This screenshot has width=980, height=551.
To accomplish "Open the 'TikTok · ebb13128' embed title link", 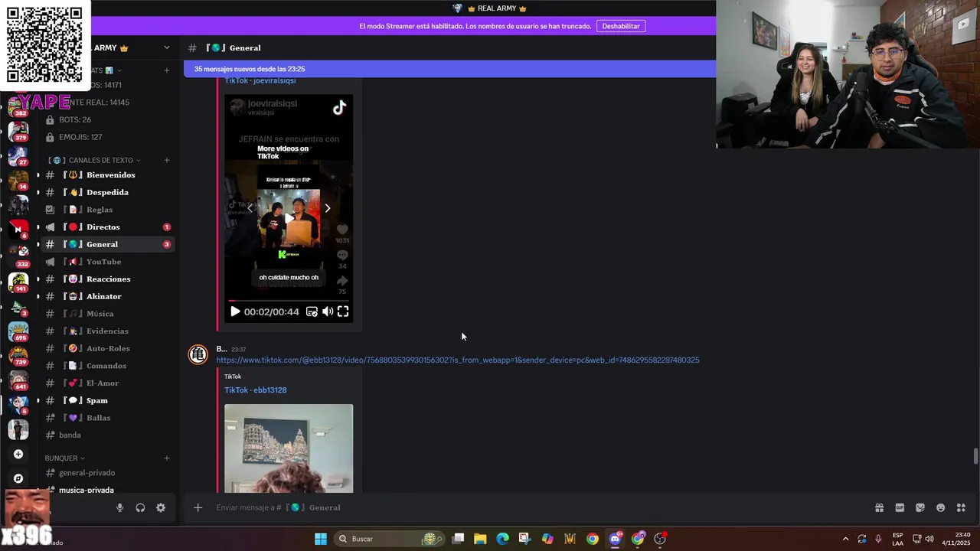I will [x=256, y=390].
